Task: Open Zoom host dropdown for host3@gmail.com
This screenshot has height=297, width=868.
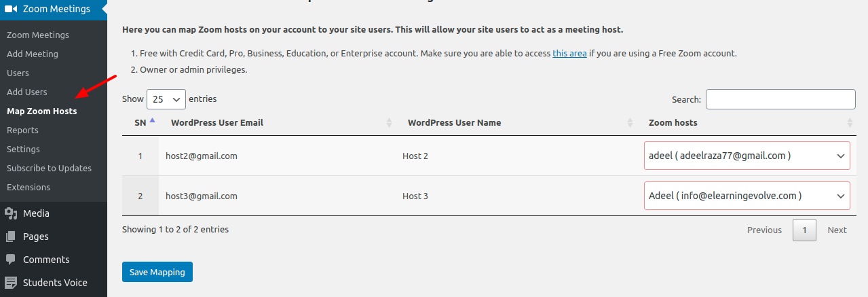Action: pyautogui.click(x=747, y=196)
